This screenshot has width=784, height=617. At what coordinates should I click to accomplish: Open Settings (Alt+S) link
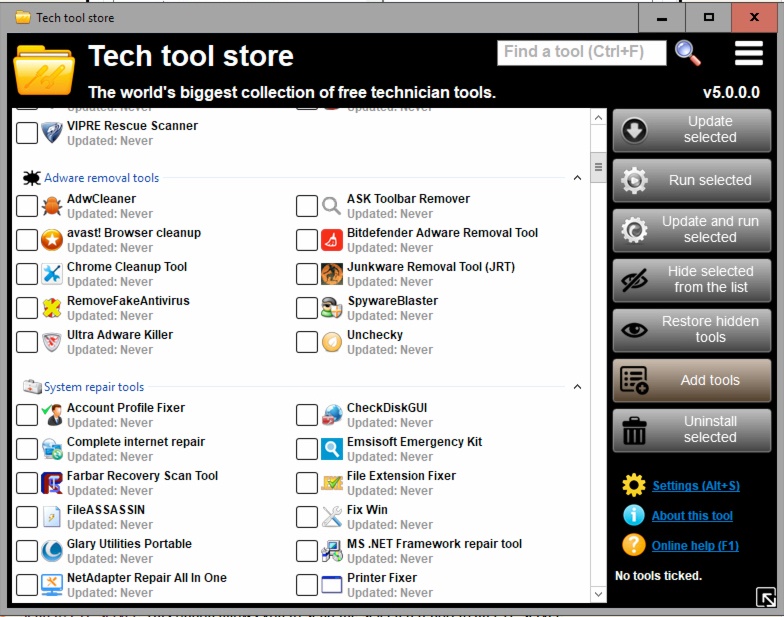click(696, 486)
